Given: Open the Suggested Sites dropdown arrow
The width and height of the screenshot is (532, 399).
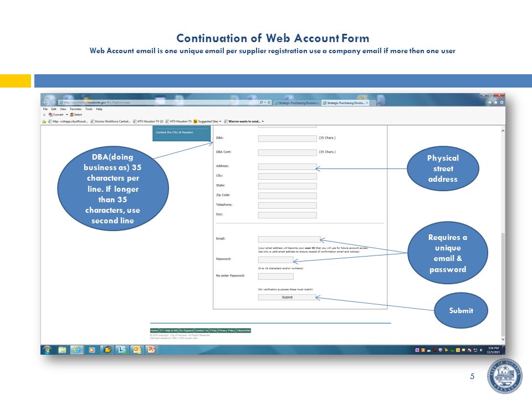Looking at the screenshot, I should (x=220, y=121).
